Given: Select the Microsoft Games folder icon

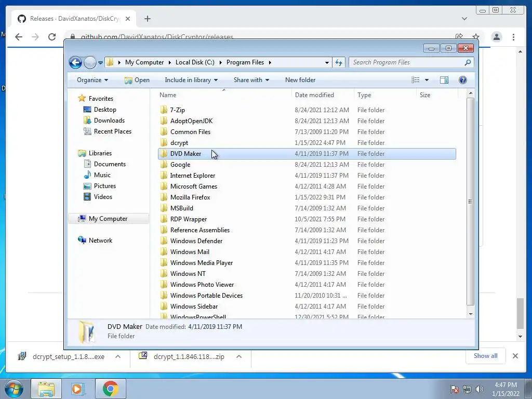Looking at the screenshot, I should click(164, 187).
